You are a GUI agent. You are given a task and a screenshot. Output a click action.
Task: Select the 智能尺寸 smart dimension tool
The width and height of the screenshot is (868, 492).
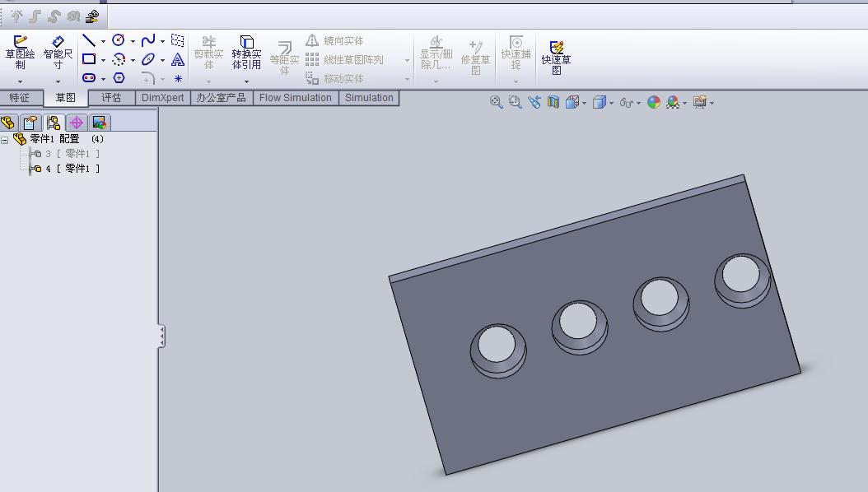tap(58, 53)
